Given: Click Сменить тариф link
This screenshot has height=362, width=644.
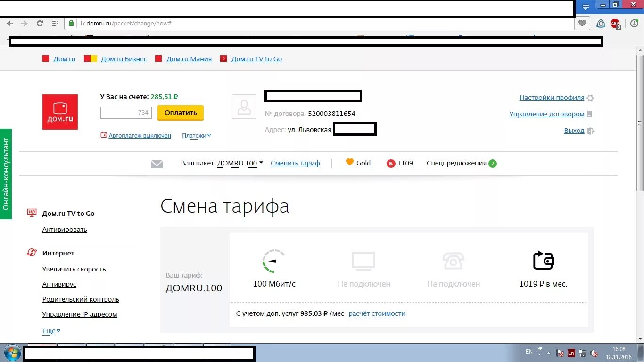Looking at the screenshot, I should click(x=295, y=163).
